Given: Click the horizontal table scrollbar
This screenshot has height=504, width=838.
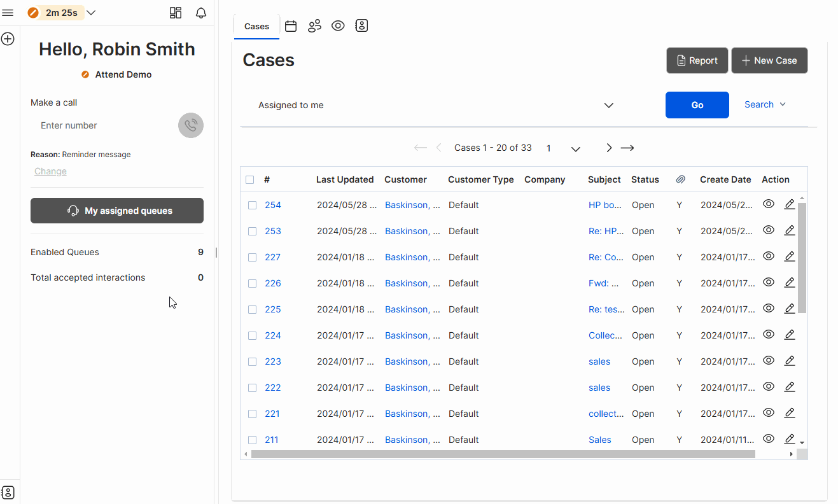Looking at the screenshot, I should (x=503, y=454).
